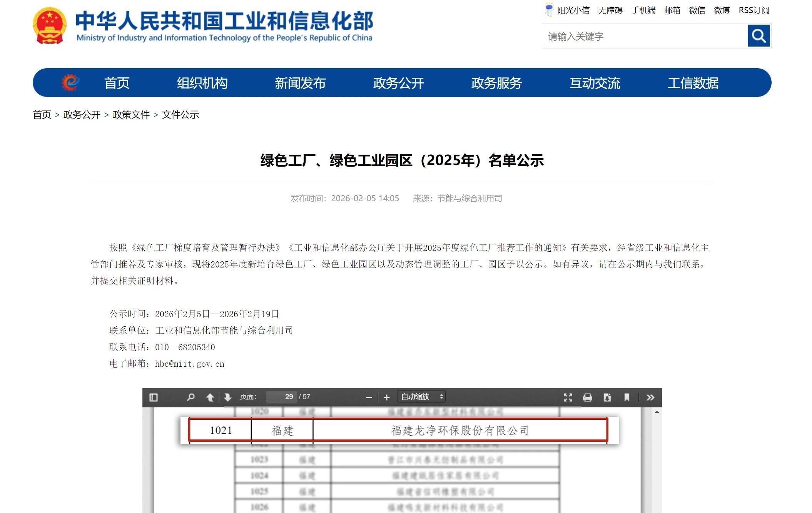Screen dimensions: 812x513
Task: Open the RSS订阅 link
Action: pyautogui.click(x=754, y=10)
